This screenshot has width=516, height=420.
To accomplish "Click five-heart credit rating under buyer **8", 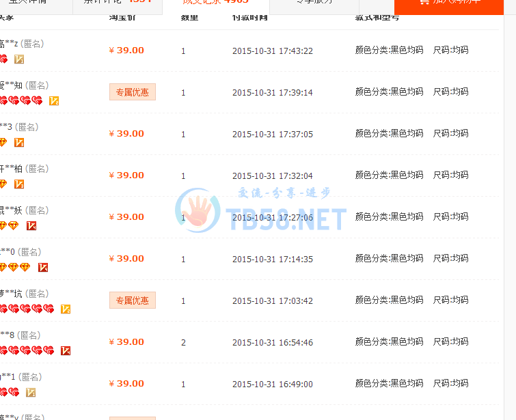I will click(27, 350).
